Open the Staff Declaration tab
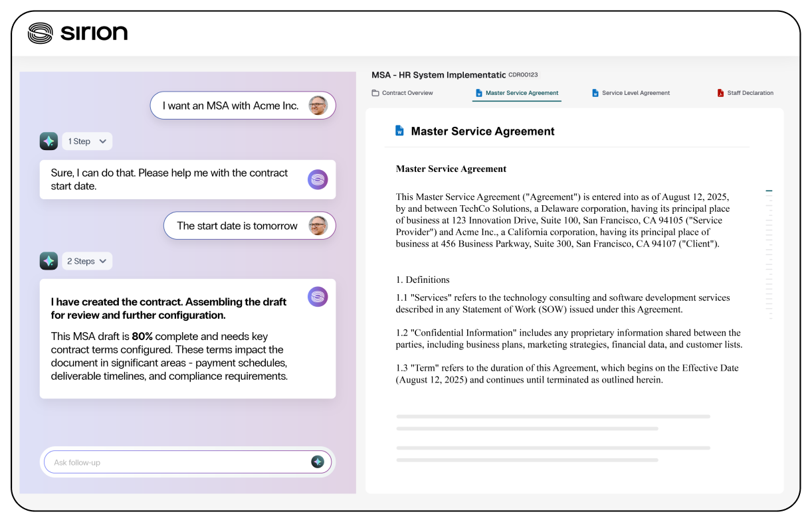Viewport: 812px width, 522px height. click(750, 93)
